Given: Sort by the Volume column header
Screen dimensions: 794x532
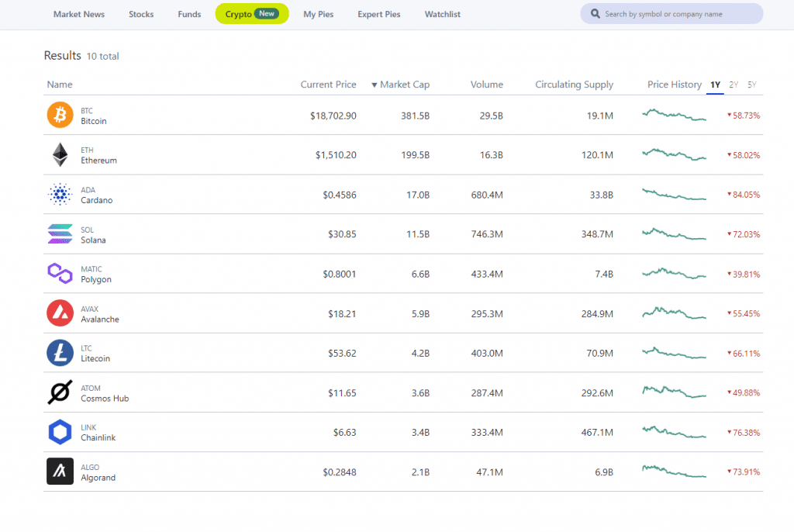Looking at the screenshot, I should tap(487, 85).
